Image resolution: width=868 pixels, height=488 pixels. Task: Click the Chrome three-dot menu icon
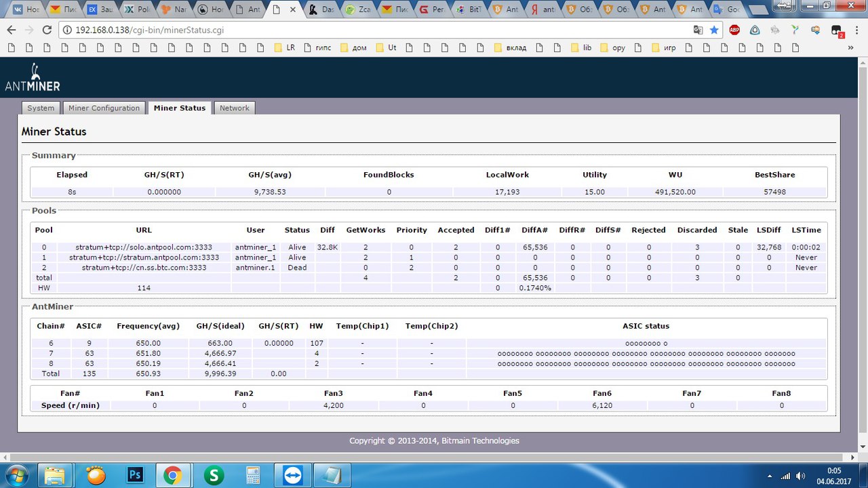(x=856, y=30)
